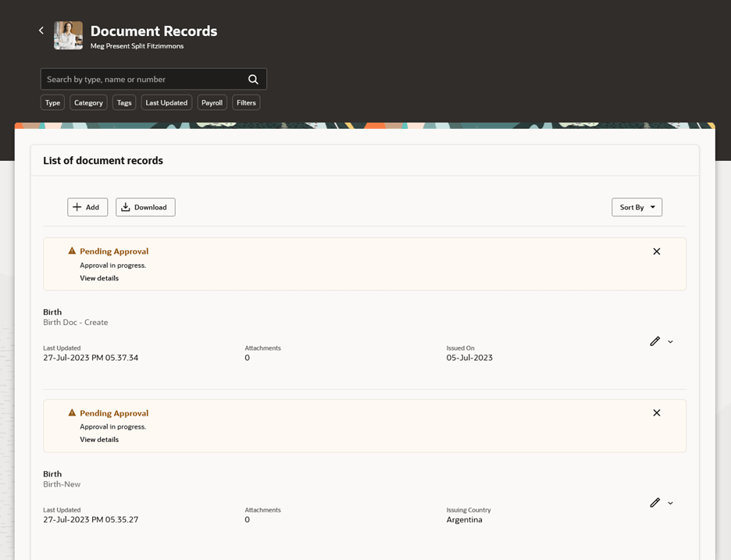Go back using the header back arrow
This screenshot has height=560, width=731.
point(41,30)
